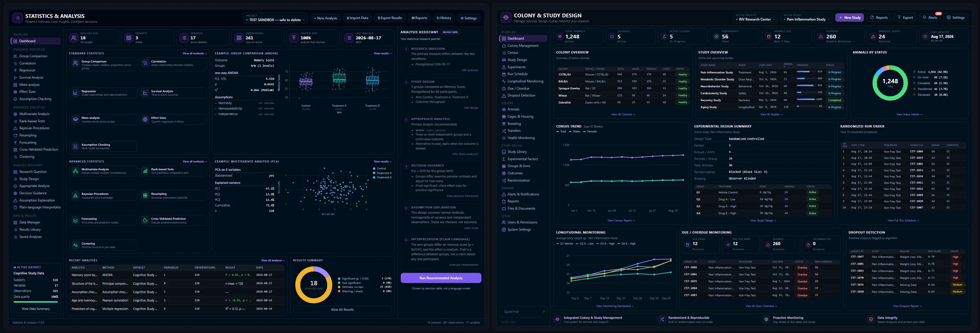Open Run Schedule in Colony sidebar
The image size is (980, 333).
click(517, 74)
